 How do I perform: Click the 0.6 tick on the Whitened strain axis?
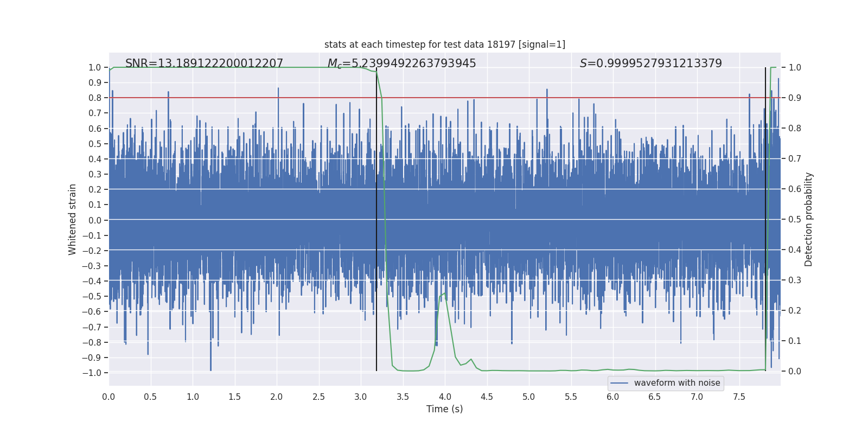pos(95,129)
